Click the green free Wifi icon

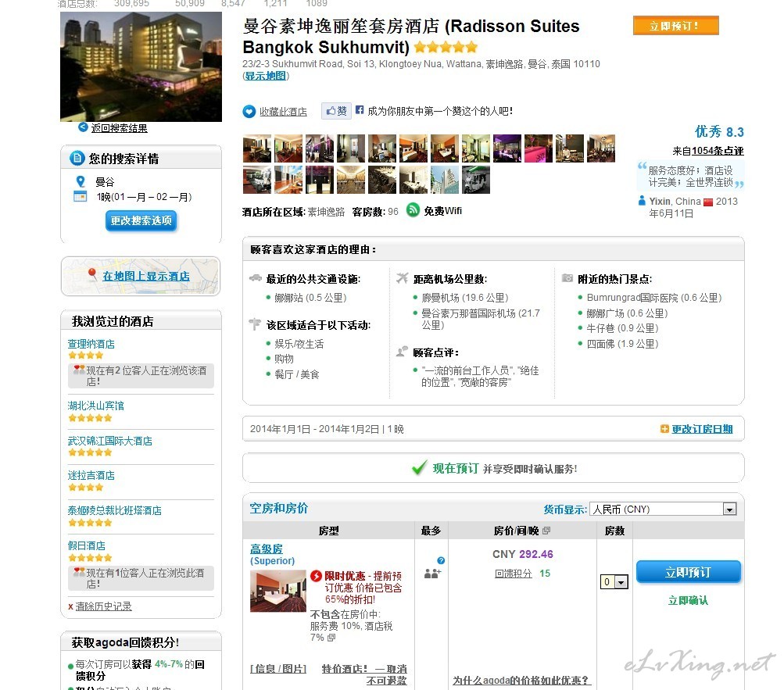point(413,210)
